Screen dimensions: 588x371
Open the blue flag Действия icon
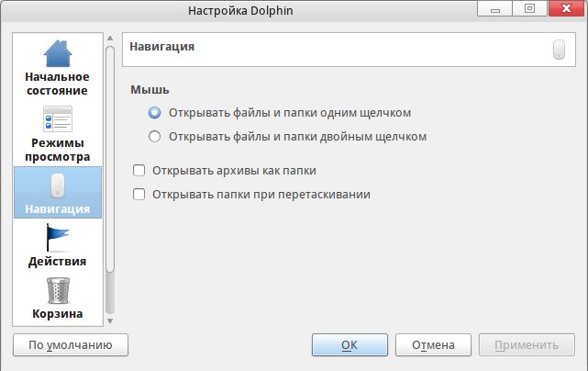(x=58, y=241)
